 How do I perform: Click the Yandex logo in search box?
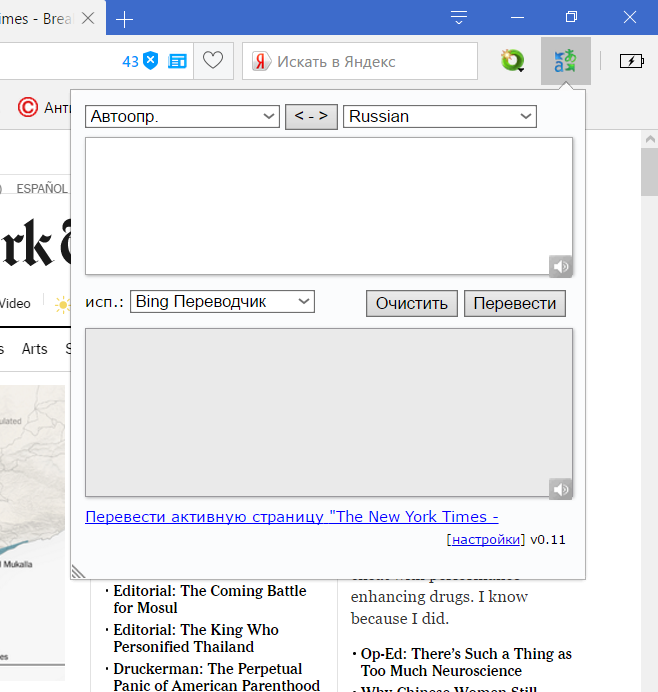click(261, 61)
